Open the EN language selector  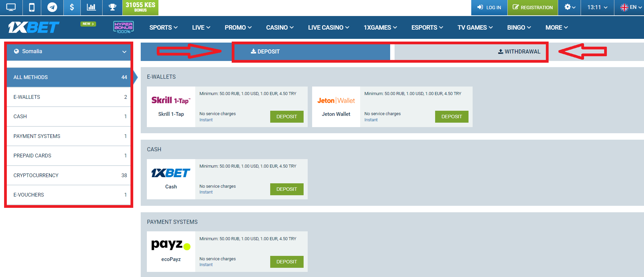click(x=631, y=7)
